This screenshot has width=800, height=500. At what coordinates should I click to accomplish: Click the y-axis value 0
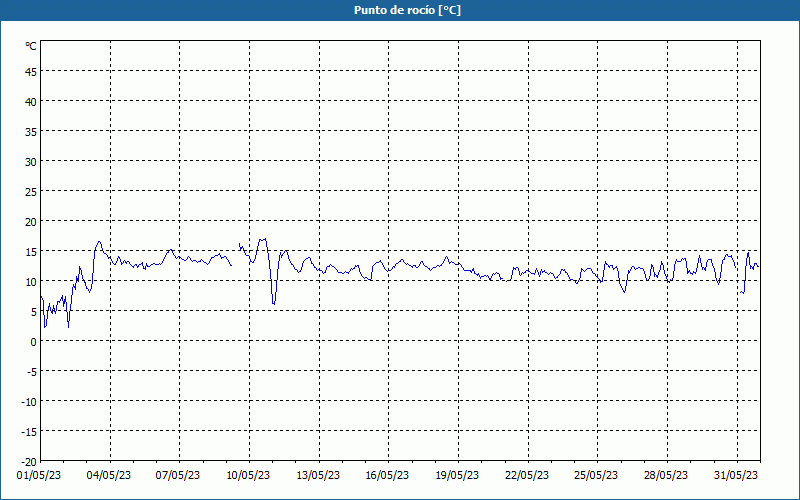34,342
